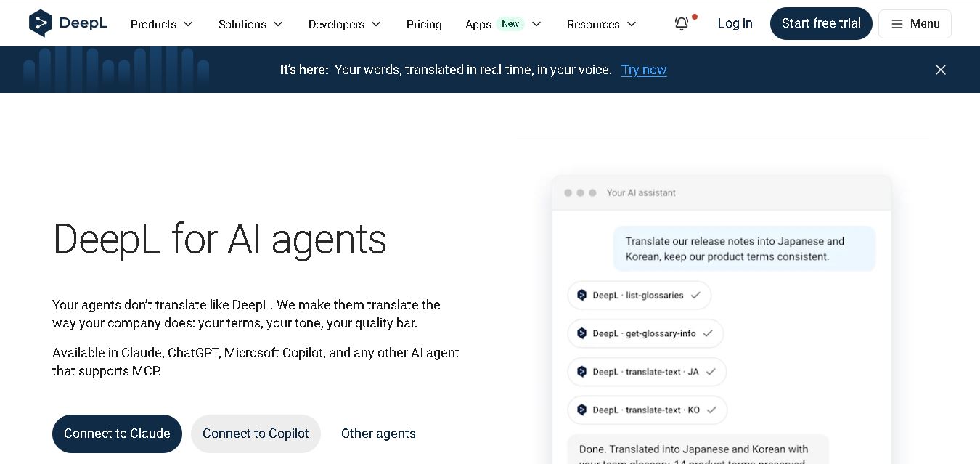
Task: Click Connect to Claude button
Action: pyautogui.click(x=117, y=434)
